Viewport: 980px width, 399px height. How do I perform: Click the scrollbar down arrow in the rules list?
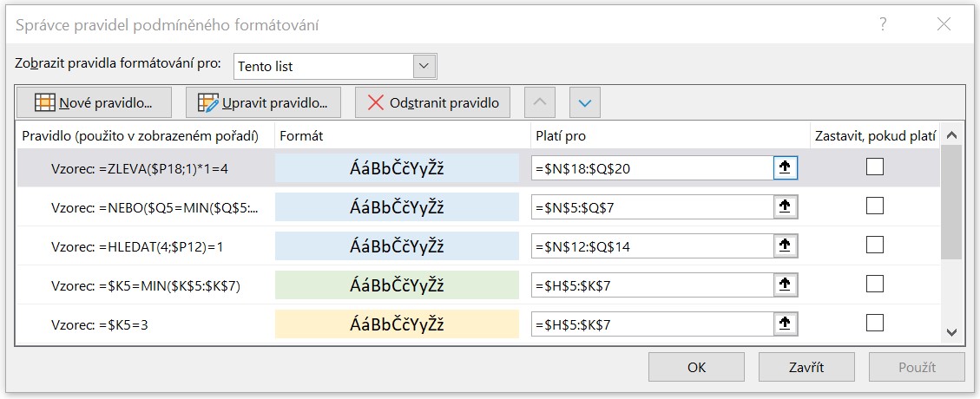tap(951, 333)
